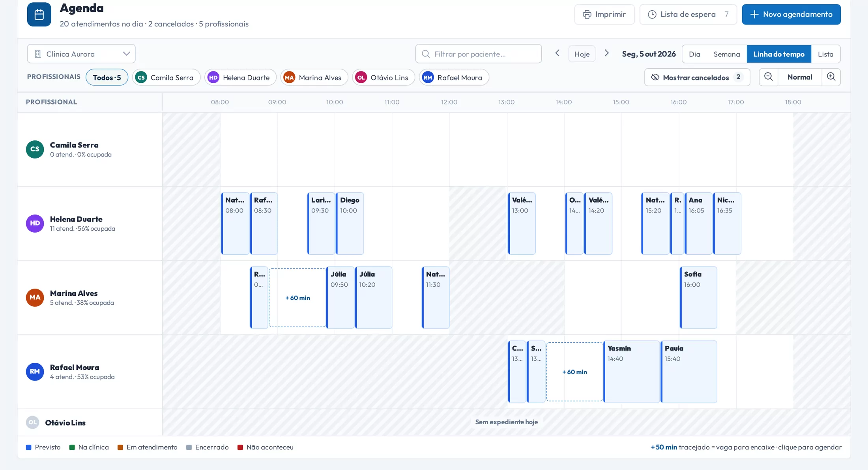
Task: Click Rafael Moura's RM avatar in row
Action: tap(35, 372)
